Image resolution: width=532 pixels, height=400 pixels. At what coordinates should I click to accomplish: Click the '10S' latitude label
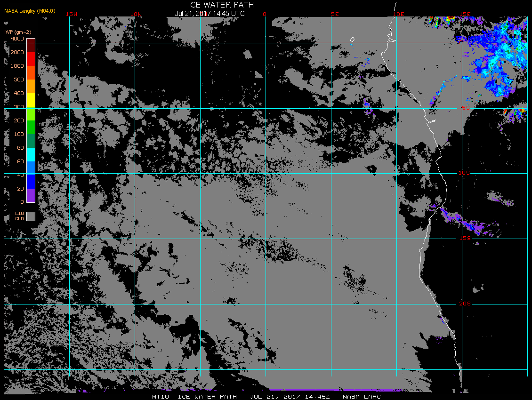pyautogui.click(x=464, y=173)
